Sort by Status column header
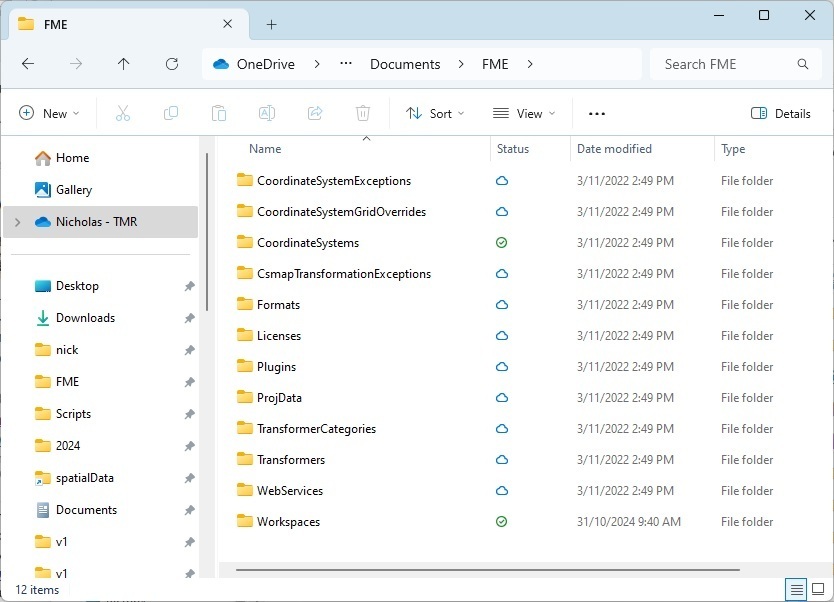The width and height of the screenshot is (834, 602). pyautogui.click(x=513, y=149)
